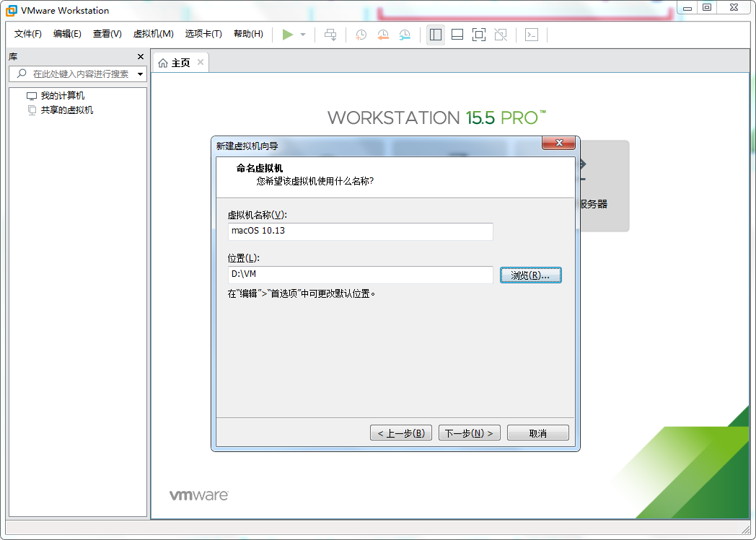This screenshot has height=540, width=756.
Task: Click the Unity mode toolbar icon
Action: click(501, 35)
